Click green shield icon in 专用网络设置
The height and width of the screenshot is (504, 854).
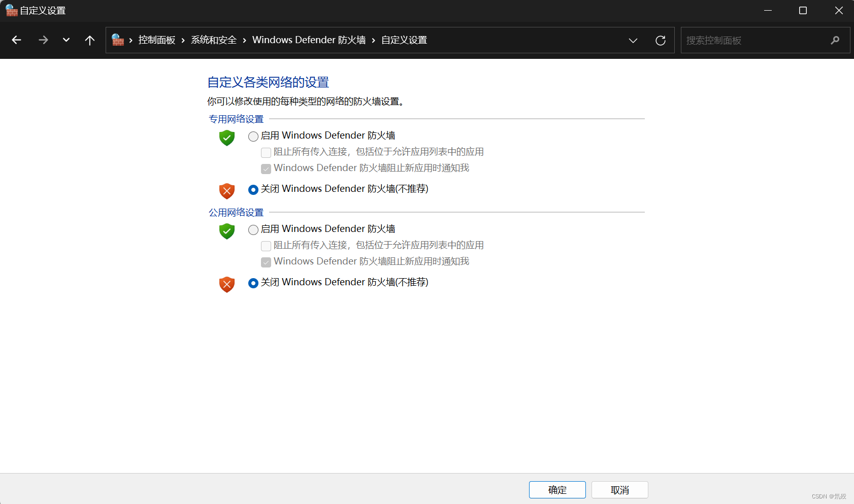(x=227, y=138)
